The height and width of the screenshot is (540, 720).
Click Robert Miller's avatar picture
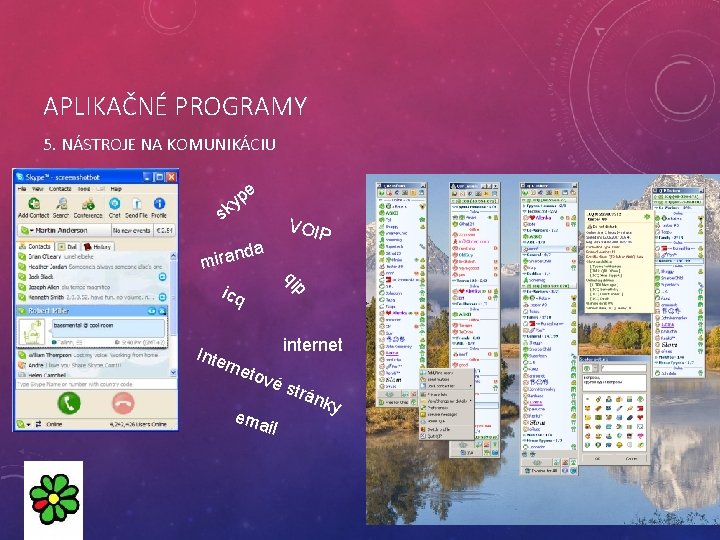tap(32, 332)
